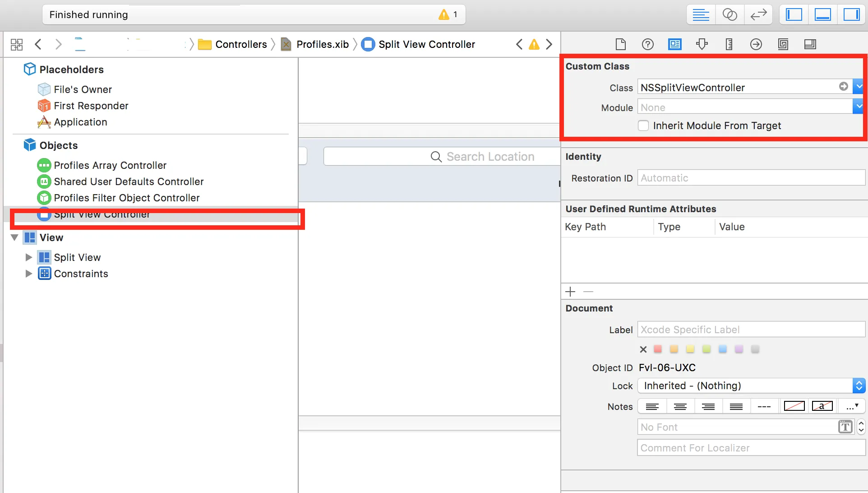
Task: Pick the red document label color
Action: [x=658, y=349]
